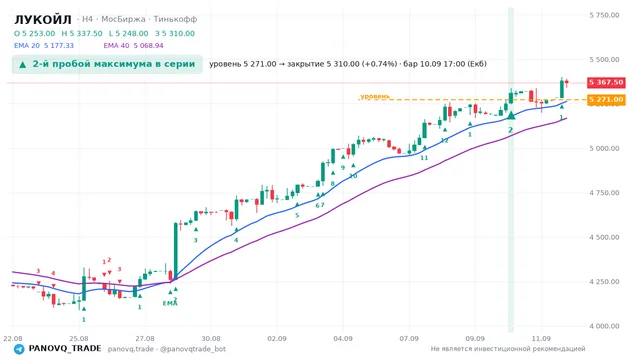Click the 5 500.00 price axis label
Image resolution: width=640 pixels, height=360 pixels.
[x=604, y=60]
